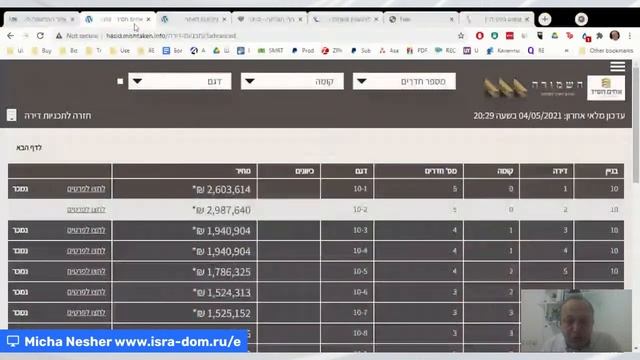Expand the 'קומה' floor dropdown
The width and height of the screenshot is (640, 360).
point(292,81)
